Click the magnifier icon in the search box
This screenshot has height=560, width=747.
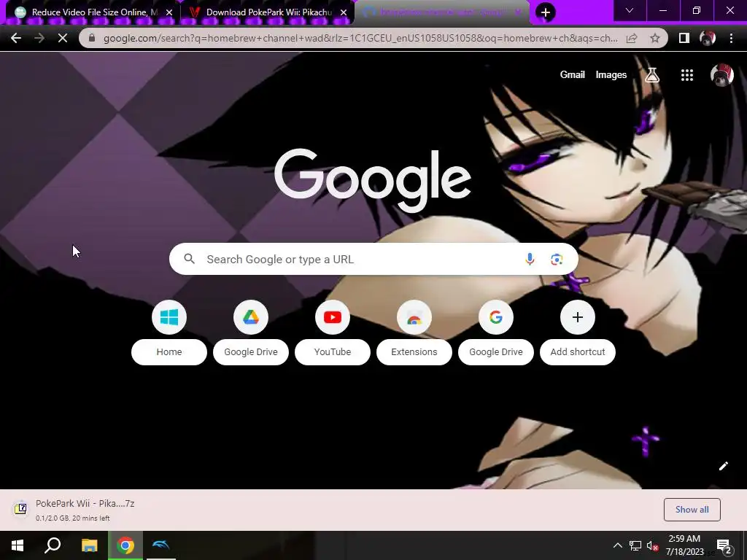189,259
